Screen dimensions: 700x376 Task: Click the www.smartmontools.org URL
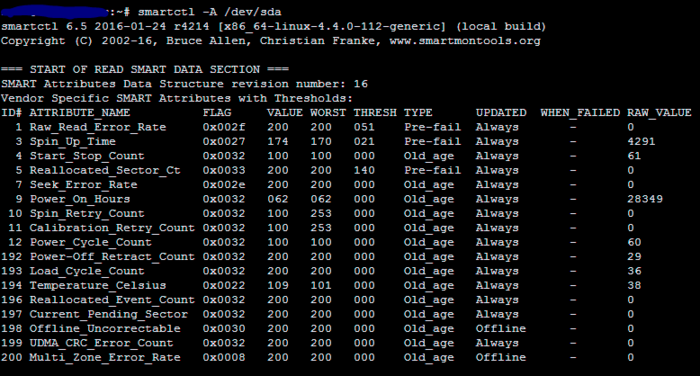click(465, 41)
